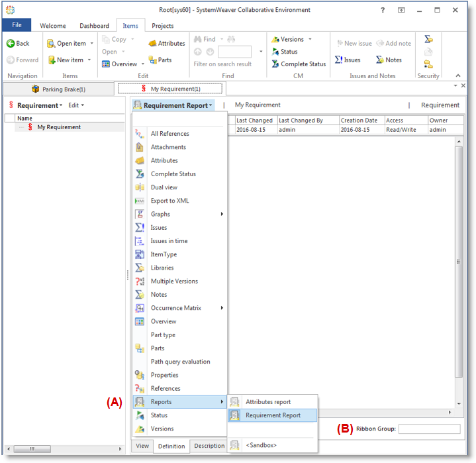Image resolution: width=476 pixels, height=463 pixels.
Task: Click the Overview grid icon in ribbon
Action: pyautogui.click(x=106, y=64)
